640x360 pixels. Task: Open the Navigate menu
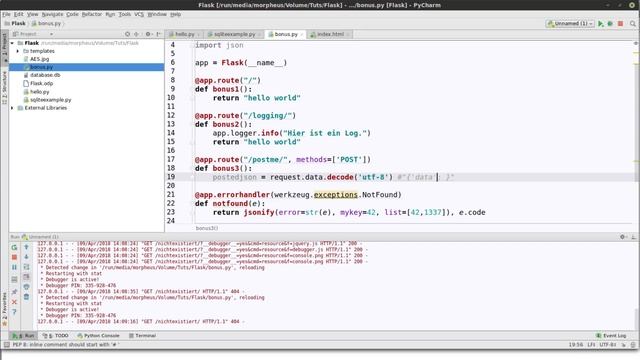(52, 14)
